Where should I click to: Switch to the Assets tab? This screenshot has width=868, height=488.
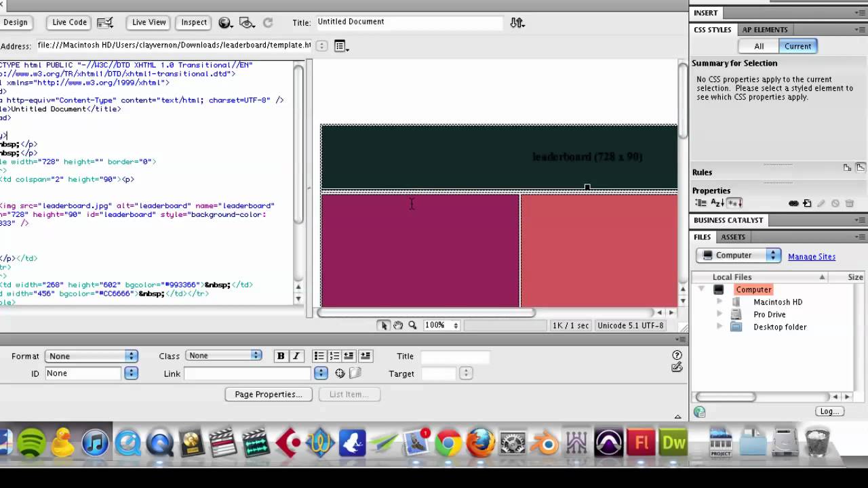(x=733, y=237)
